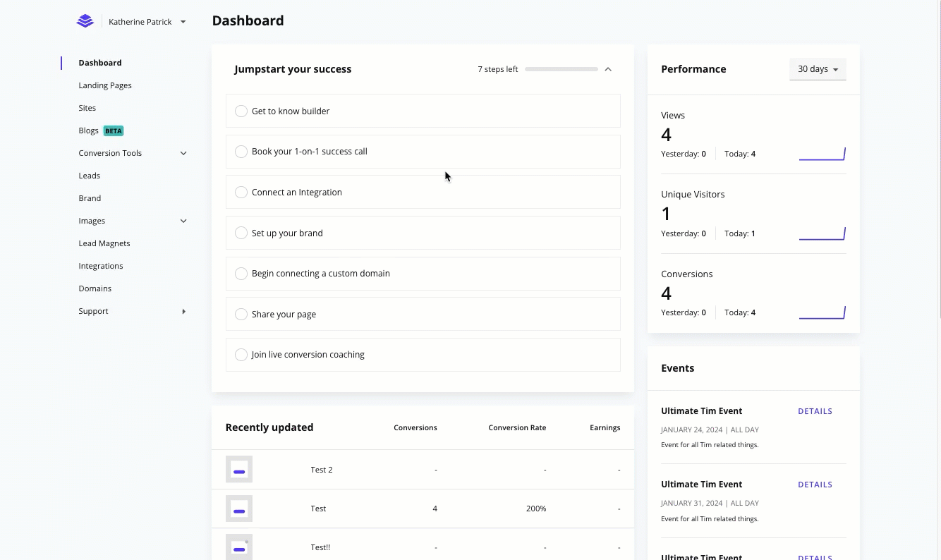Image resolution: width=941 pixels, height=560 pixels.
Task: Click the Unique Visitors count of 1
Action: [x=666, y=214]
